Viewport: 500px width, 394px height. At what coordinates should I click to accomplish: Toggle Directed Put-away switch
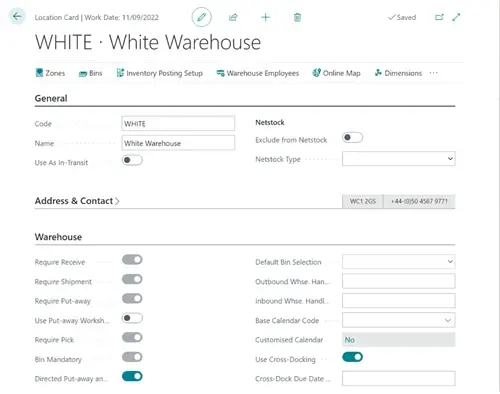click(x=132, y=376)
